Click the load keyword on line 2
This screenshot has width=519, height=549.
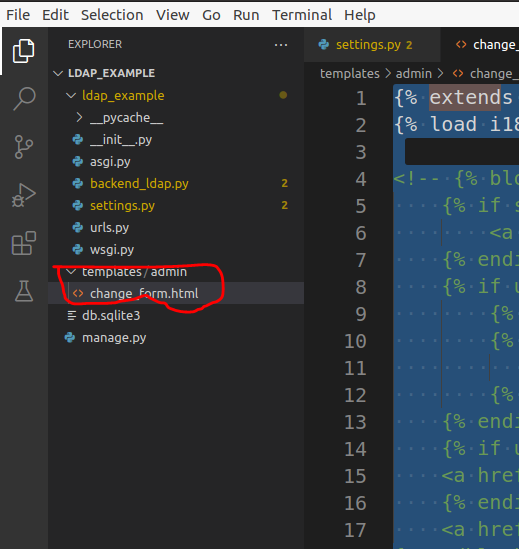453,125
